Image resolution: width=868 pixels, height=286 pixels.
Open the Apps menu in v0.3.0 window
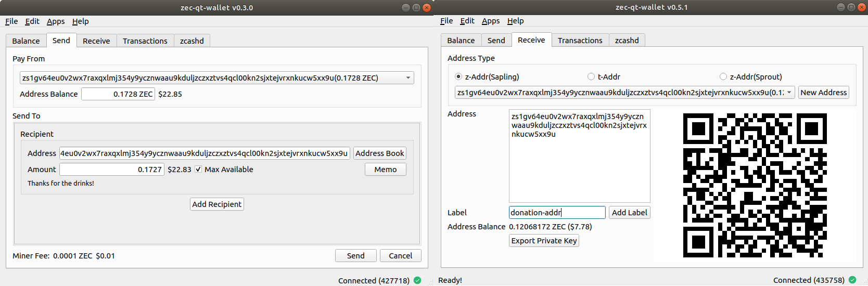56,21
